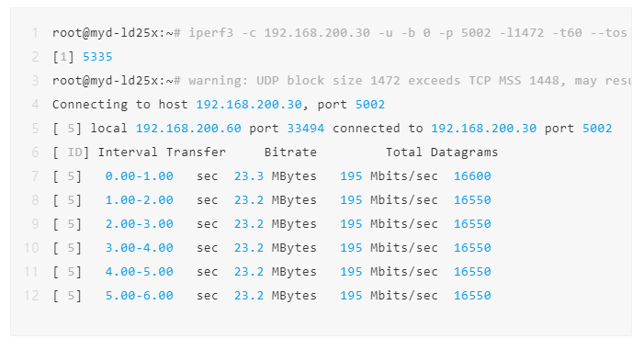Click interval 4.00-5.00 value

click(140, 272)
